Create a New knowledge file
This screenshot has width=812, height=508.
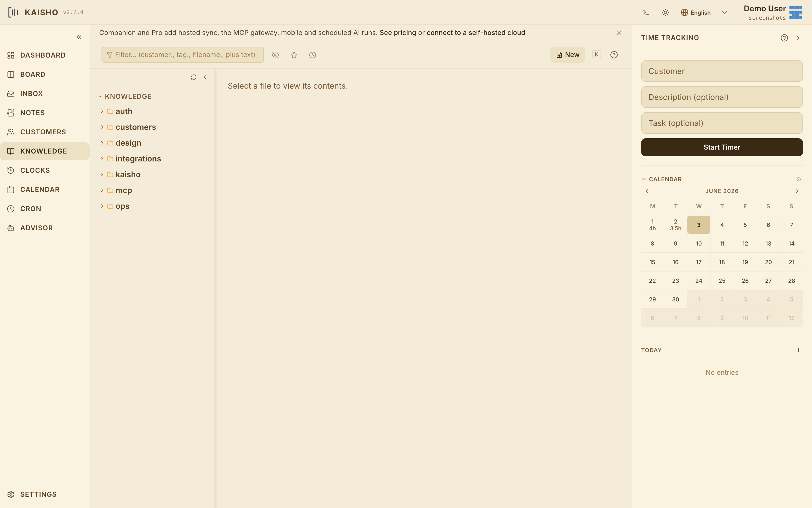tap(568, 55)
